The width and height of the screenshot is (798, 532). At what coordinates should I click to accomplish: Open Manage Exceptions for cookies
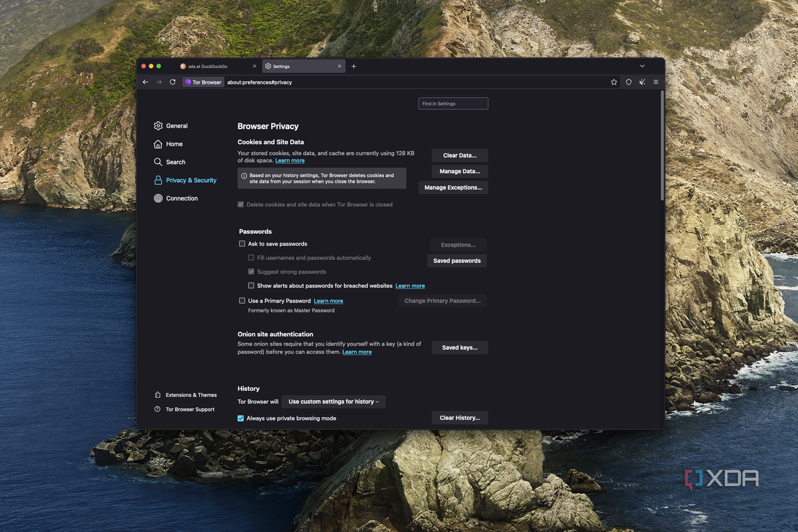coord(453,187)
